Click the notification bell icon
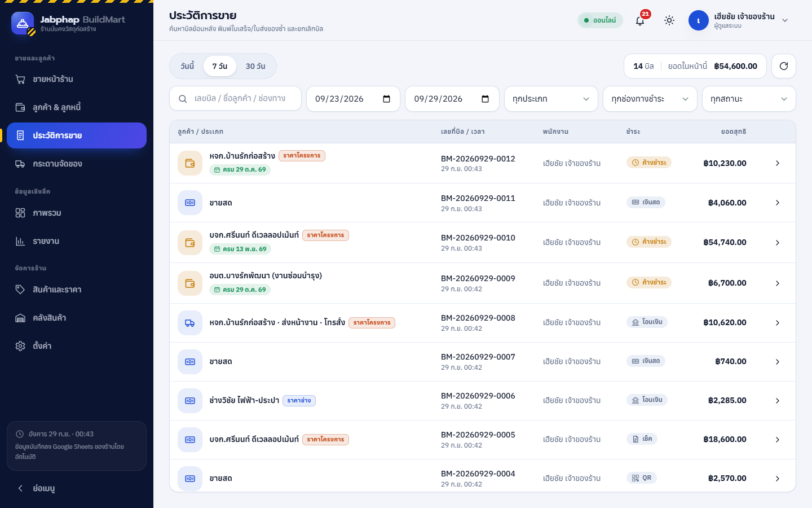 click(x=640, y=21)
